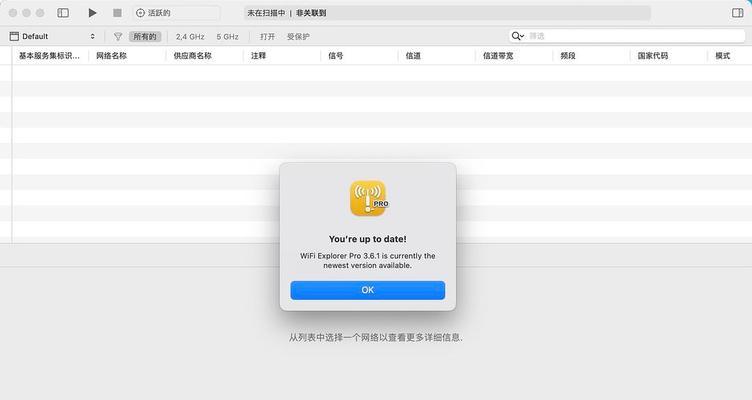This screenshot has height=400, width=752.
Task: Click the window close button
Action: pos(13,13)
